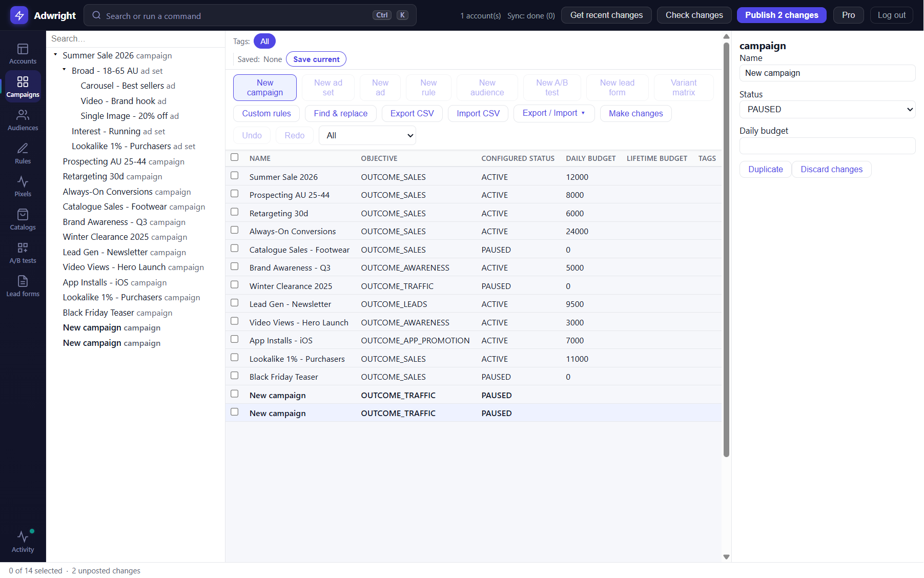Open the Rules sidebar section

(23, 154)
